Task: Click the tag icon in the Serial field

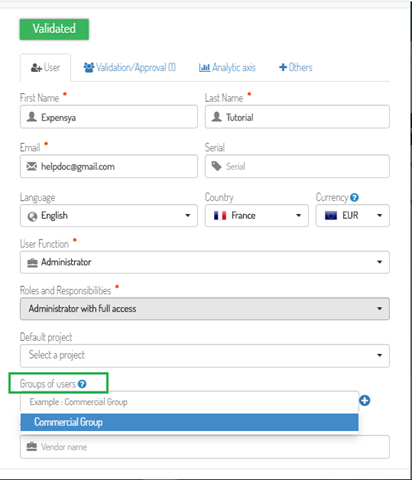Action: click(x=216, y=166)
